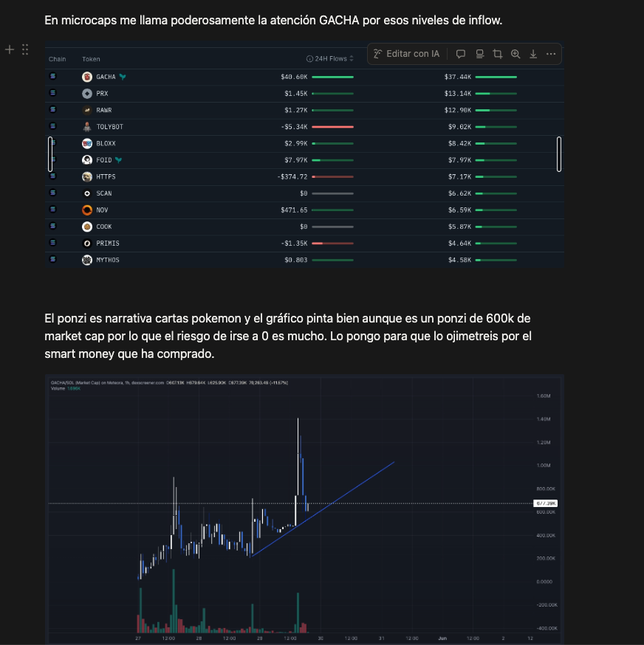Click the MYTHOS token name

[x=108, y=260]
